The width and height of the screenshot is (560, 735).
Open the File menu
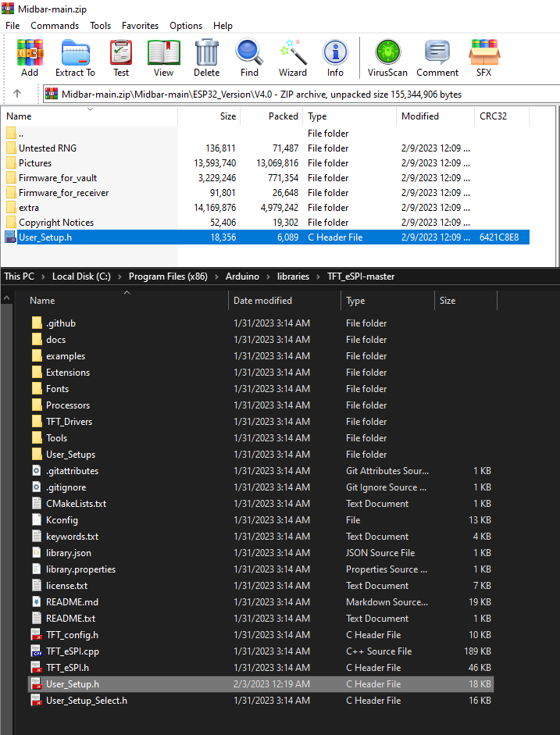coord(12,25)
